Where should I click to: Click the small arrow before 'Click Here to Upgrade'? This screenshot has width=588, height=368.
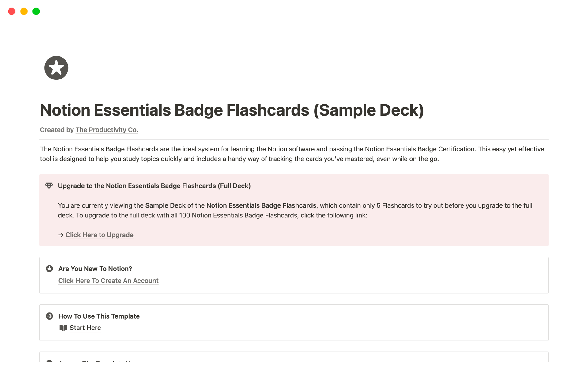point(61,235)
